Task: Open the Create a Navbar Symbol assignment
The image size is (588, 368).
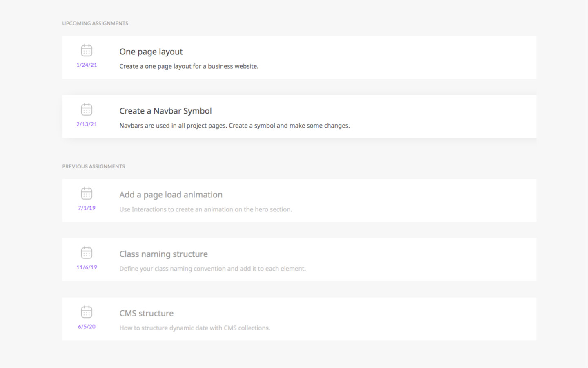Action: tap(165, 111)
